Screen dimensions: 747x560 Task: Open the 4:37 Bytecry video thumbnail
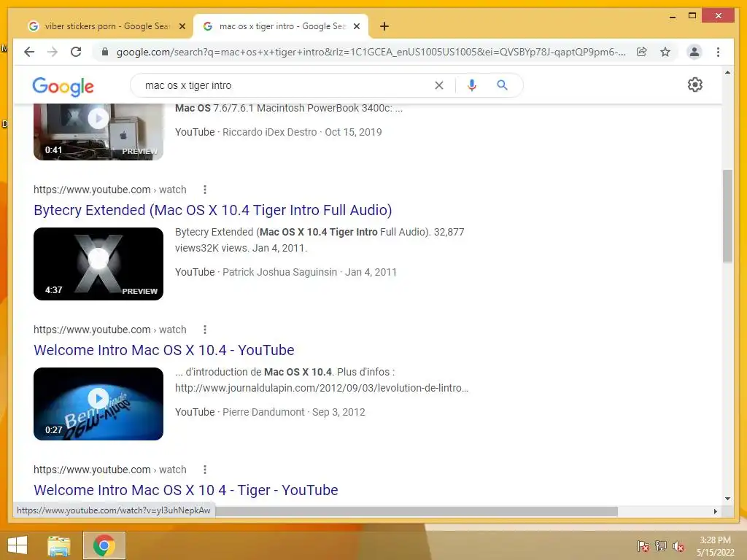[98, 264]
